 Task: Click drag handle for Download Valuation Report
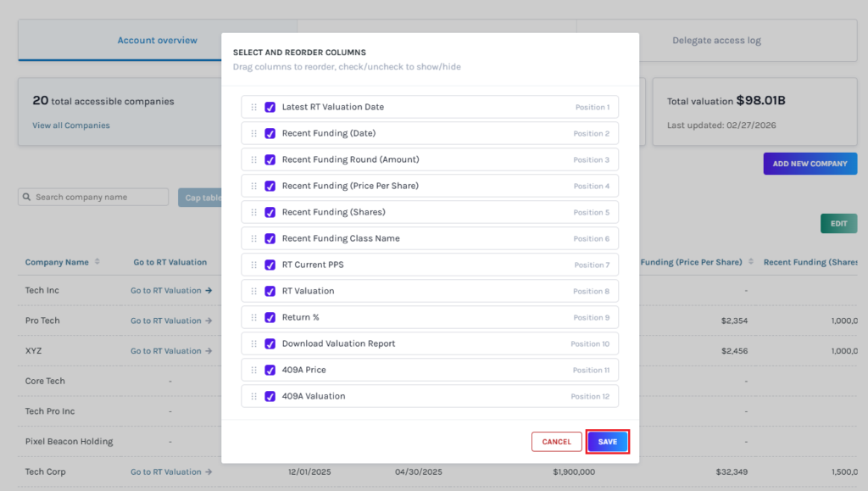point(253,344)
